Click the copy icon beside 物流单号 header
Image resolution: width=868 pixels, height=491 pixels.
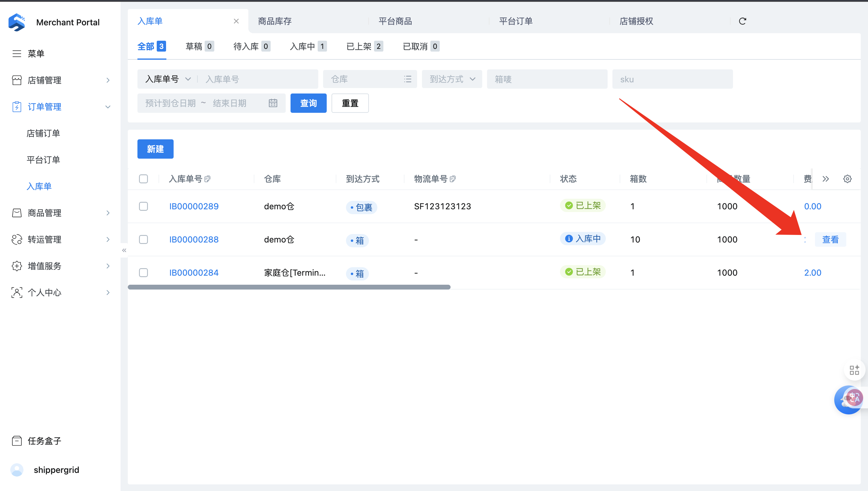coord(452,179)
